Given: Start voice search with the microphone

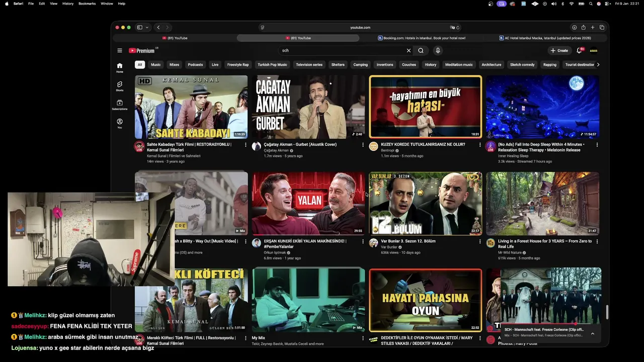Looking at the screenshot, I should [x=438, y=50].
